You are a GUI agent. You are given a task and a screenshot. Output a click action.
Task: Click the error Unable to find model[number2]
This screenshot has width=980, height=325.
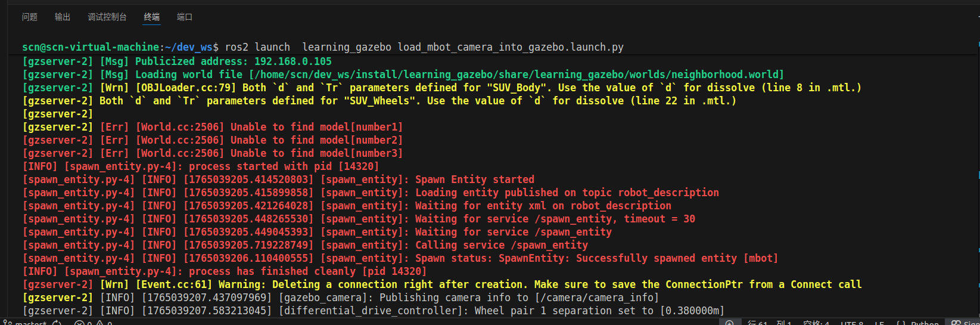[213, 140]
